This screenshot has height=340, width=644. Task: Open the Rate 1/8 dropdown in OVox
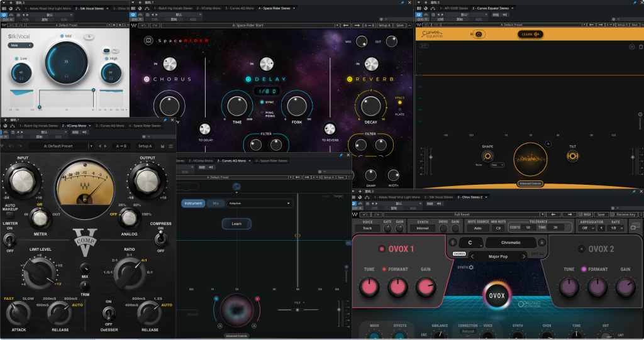pos(617,228)
